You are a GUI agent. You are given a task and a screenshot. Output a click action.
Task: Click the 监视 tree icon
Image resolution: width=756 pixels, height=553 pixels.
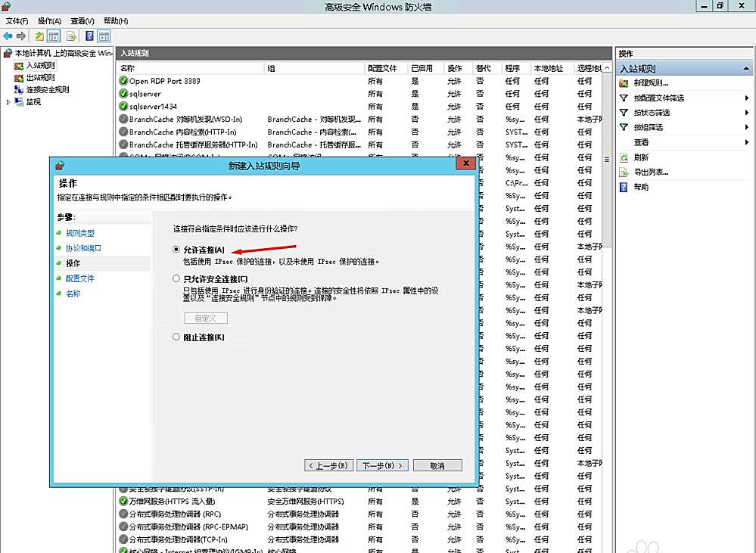click(x=19, y=101)
